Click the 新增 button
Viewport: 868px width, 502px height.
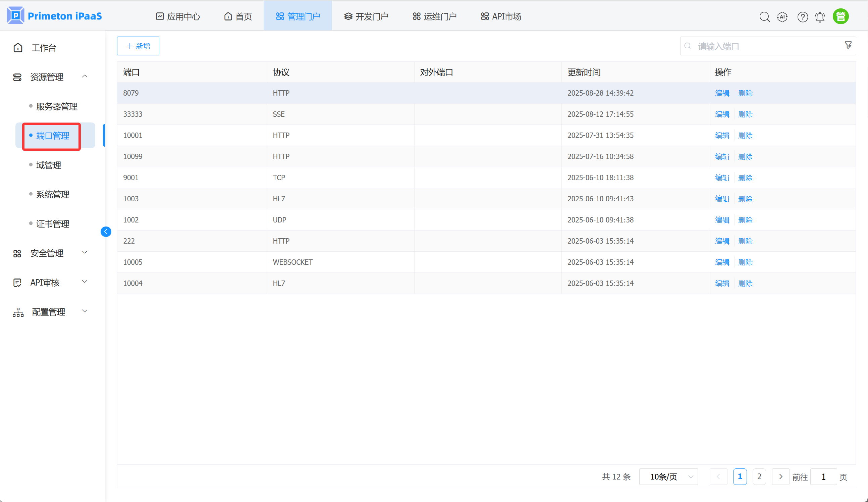138,46
